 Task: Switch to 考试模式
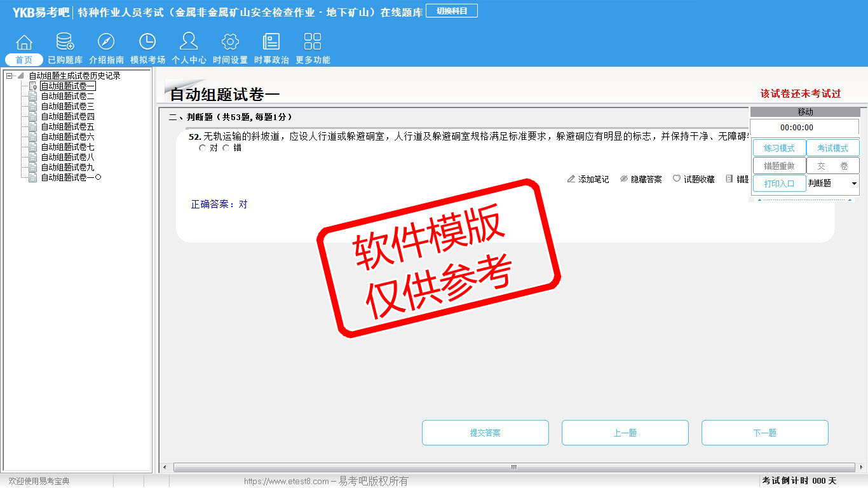point(832,148)
